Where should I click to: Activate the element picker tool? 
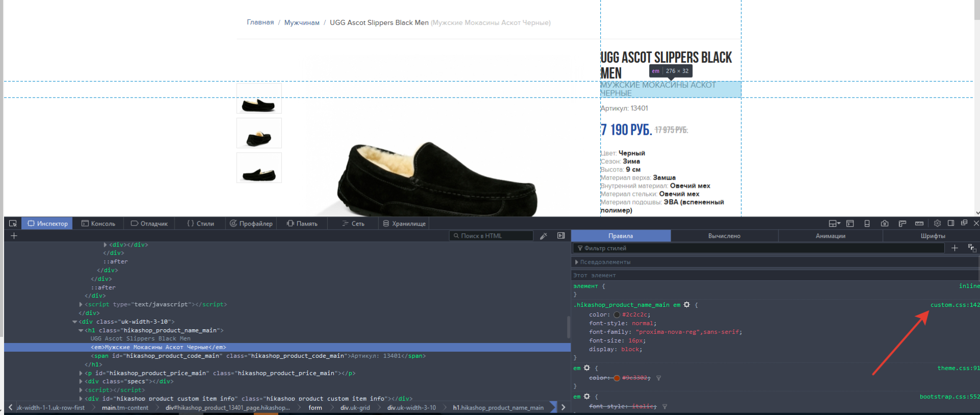coord(13,224)
